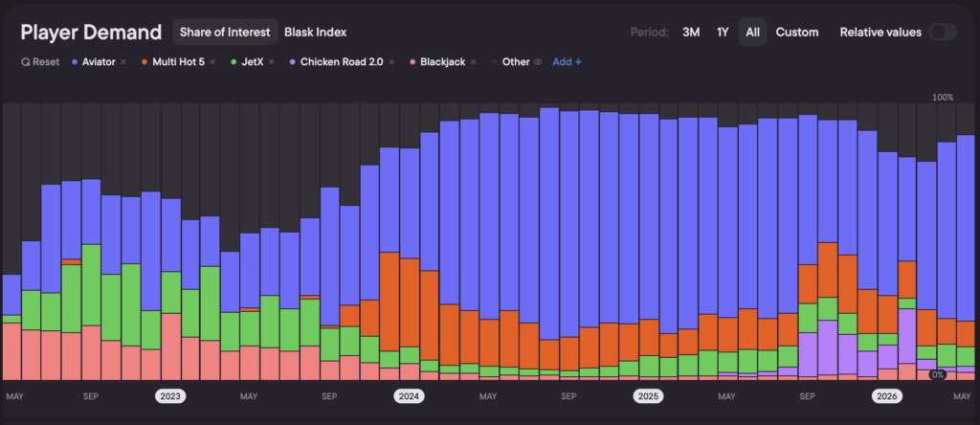
Task: Remove JetX from the chart
Action: coord(271,62)
